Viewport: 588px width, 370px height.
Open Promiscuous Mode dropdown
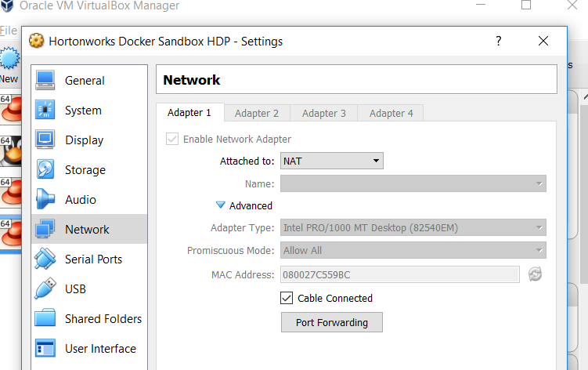click(413, 251)
